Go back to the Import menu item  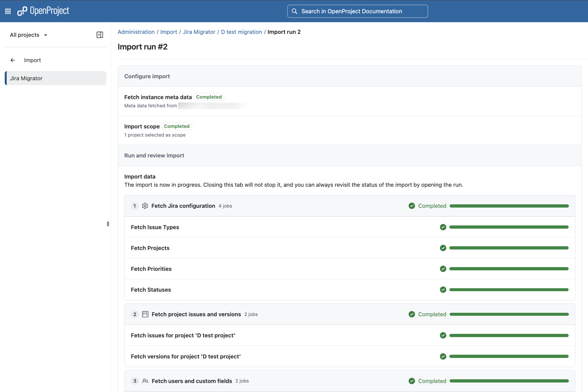point(32,60)
